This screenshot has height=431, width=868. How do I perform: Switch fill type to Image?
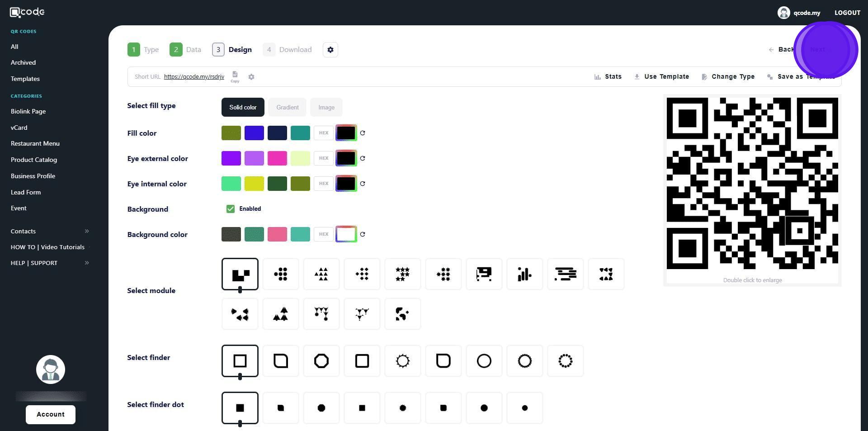point(326,108)
